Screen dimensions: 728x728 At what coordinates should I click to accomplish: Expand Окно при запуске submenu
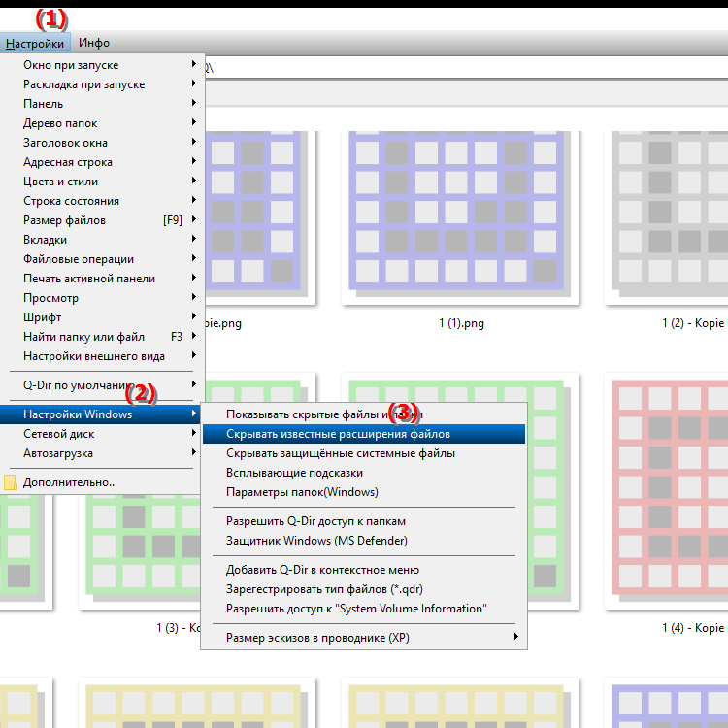[102, 65]
